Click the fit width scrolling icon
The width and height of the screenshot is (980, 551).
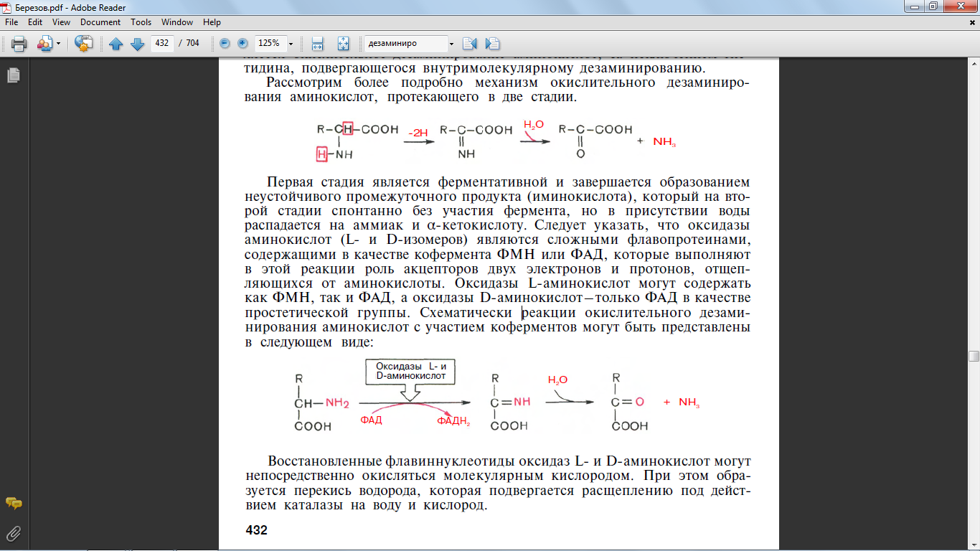(x=319, y=44)
